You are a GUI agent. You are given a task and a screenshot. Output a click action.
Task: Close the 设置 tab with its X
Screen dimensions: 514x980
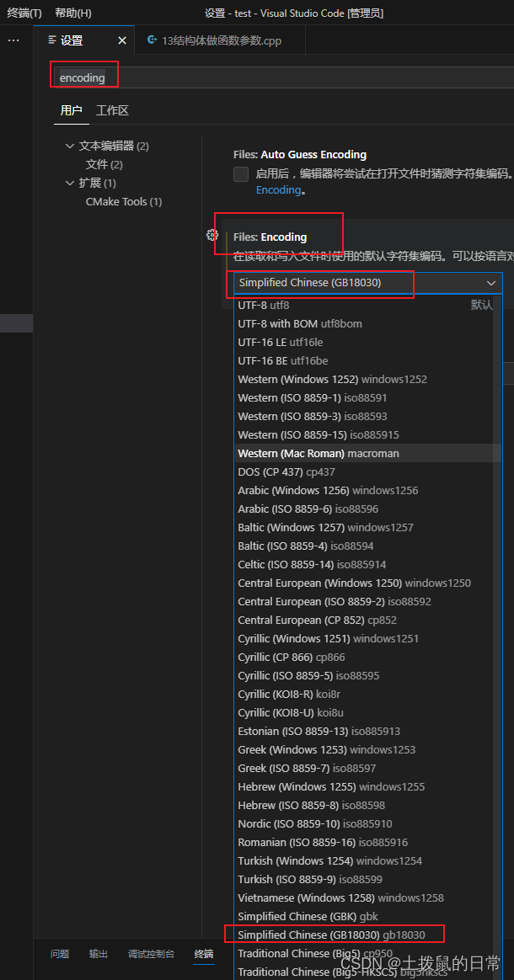[122, 40]
